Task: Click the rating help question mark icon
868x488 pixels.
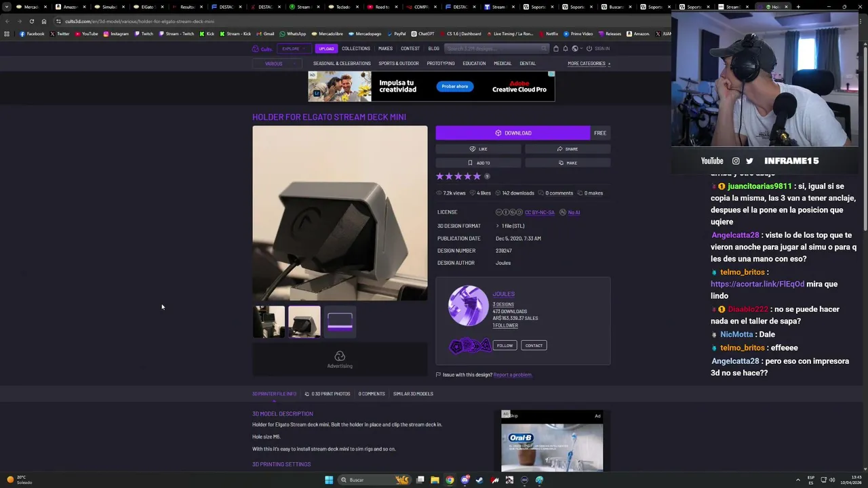Action: pyautogui.click(x=487, y=176)
